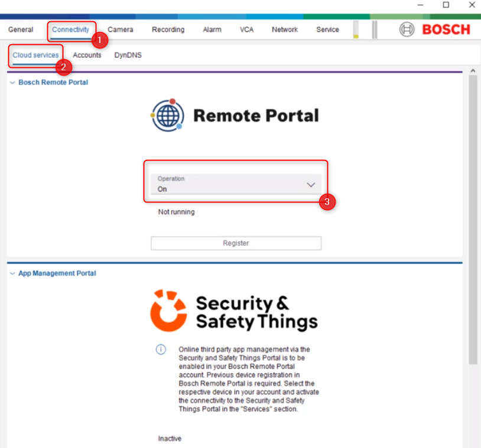Open the General tab

pyautogui.click(x=21, y=30)
